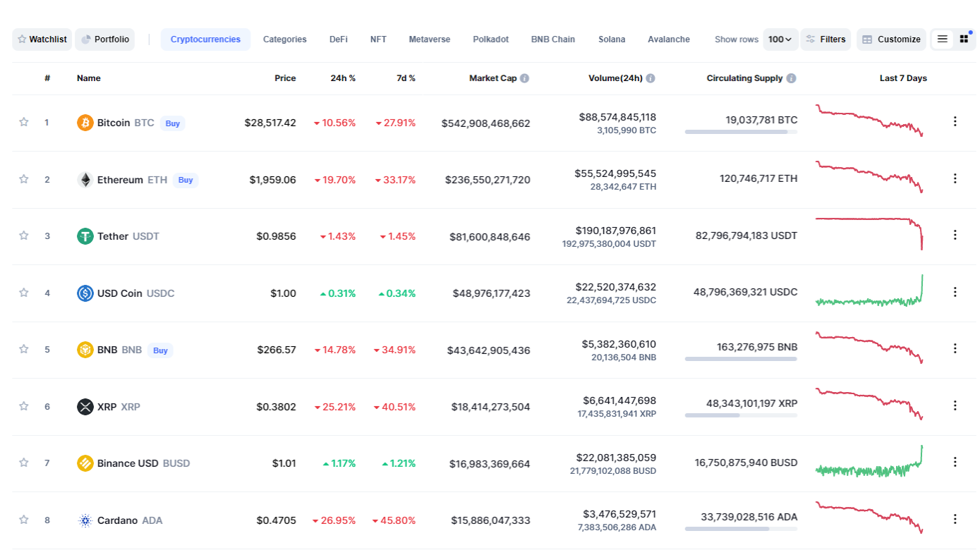Open the Show rows 100 dropdown
The height and width of the screenshot is (550, 980).
tap(780, 39)
